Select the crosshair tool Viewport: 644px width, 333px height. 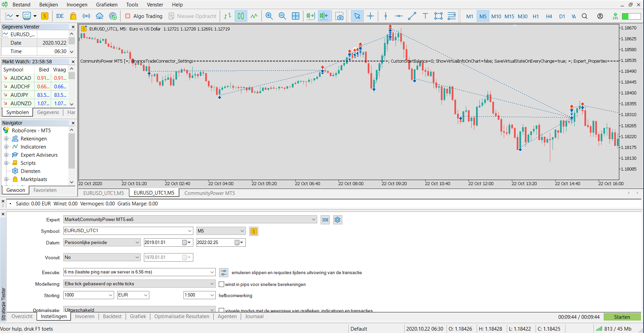[371, 16]
